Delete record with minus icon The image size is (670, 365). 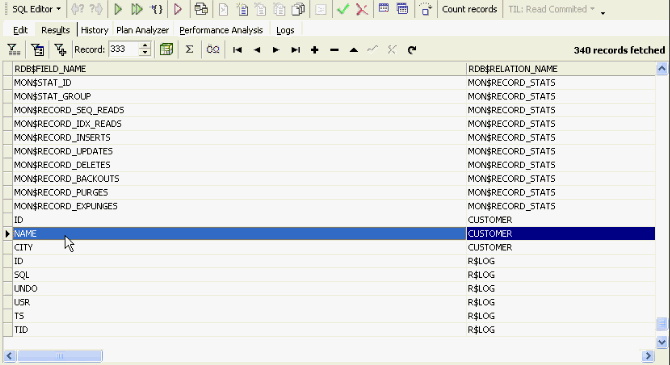(334, 50)
